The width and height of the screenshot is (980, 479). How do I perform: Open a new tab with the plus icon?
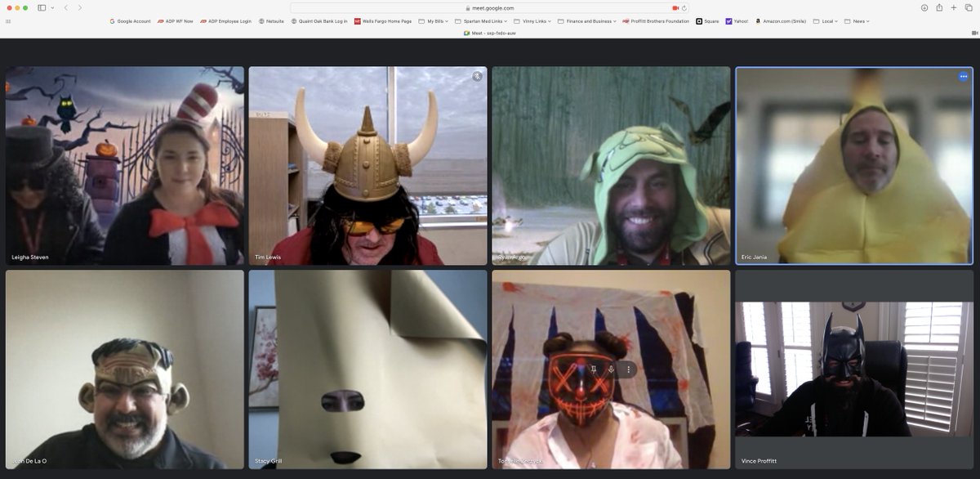pyautogui.click(x=954, y=7)
